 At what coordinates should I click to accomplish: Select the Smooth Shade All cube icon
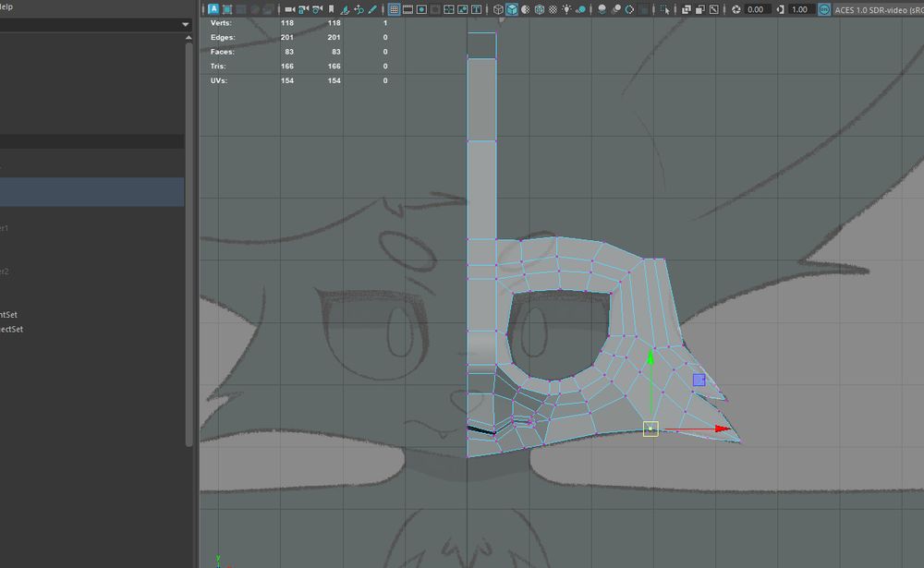512,9
